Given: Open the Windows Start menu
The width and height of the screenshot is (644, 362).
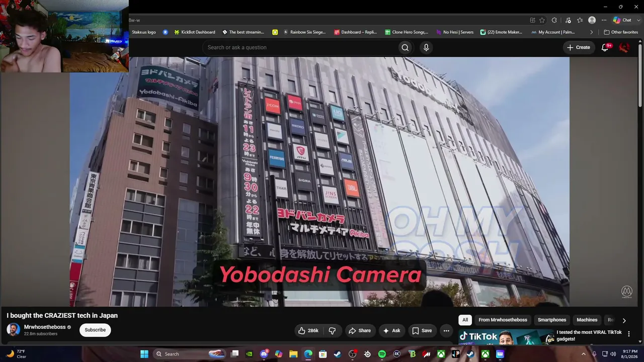Looking at the screenshot, I should [144, 354].
